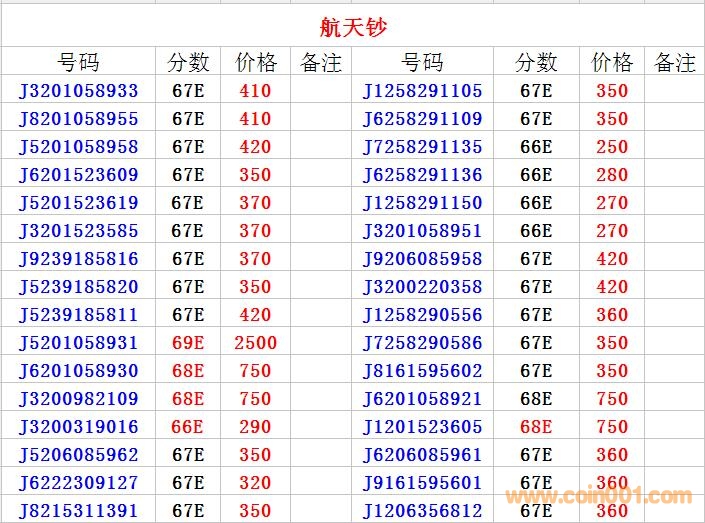Select serial number J1258291105
This screenshot has height=523, width=705.
point(422,91)
